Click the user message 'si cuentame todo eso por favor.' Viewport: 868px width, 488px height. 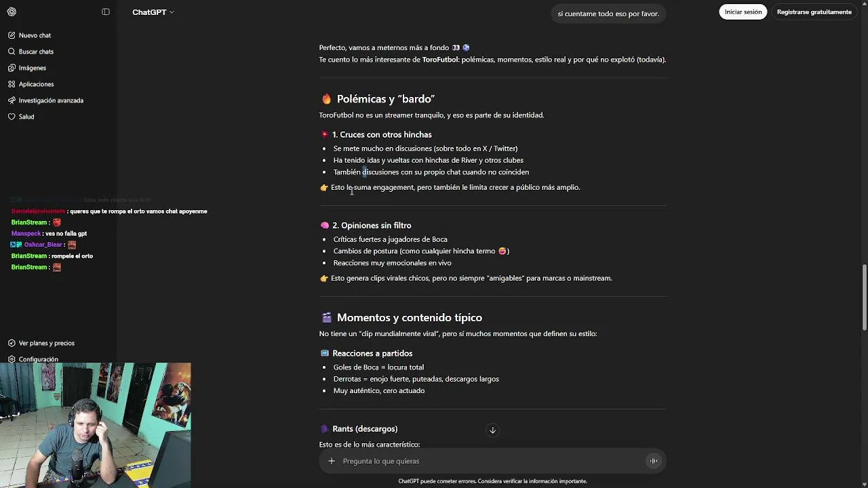pyautogui.click(x=608, y=14)
